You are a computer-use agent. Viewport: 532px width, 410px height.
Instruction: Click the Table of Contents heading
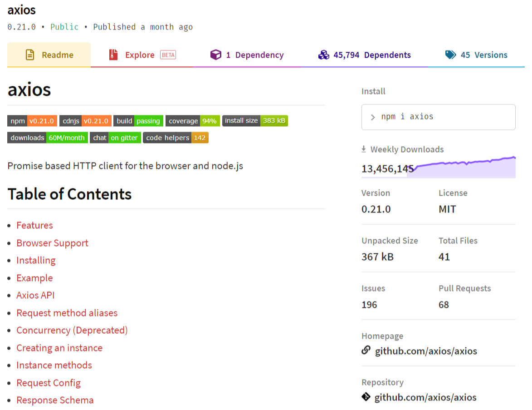[x=69, y=194]
